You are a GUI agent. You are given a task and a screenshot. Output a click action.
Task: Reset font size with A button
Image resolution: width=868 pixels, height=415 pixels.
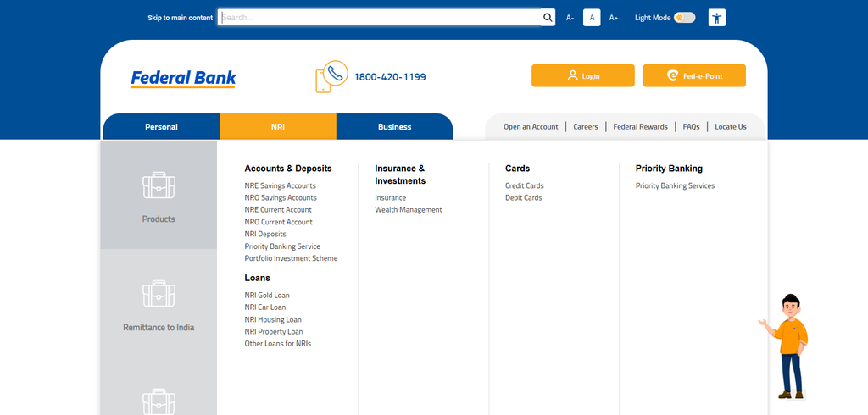[x=592, y=18]
